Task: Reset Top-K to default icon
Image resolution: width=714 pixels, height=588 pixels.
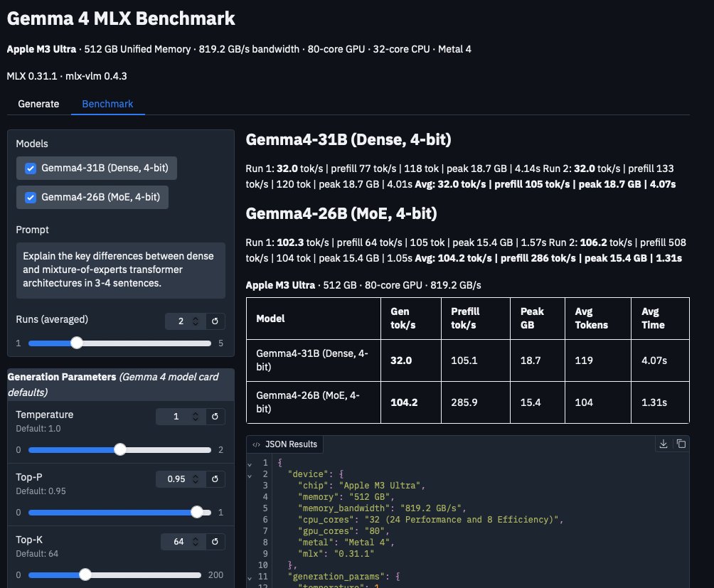Action: tap(215, 542)
